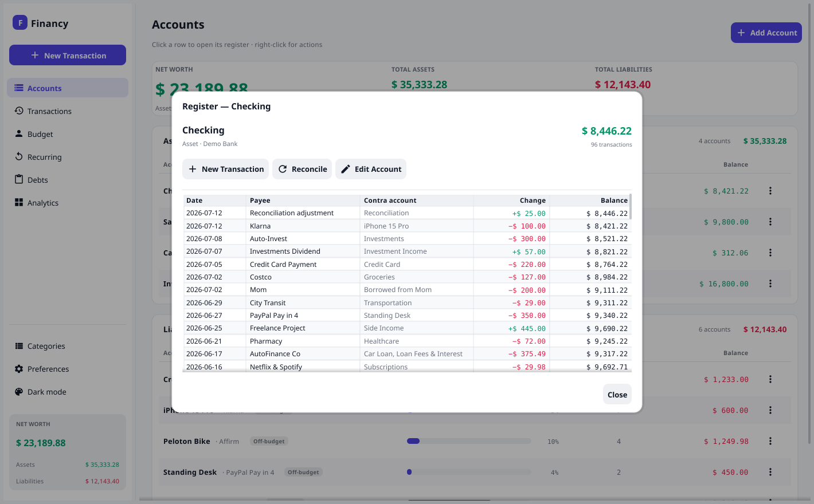Open the Debts section
This screenshot has height=504, width=814.
point(68,180)
